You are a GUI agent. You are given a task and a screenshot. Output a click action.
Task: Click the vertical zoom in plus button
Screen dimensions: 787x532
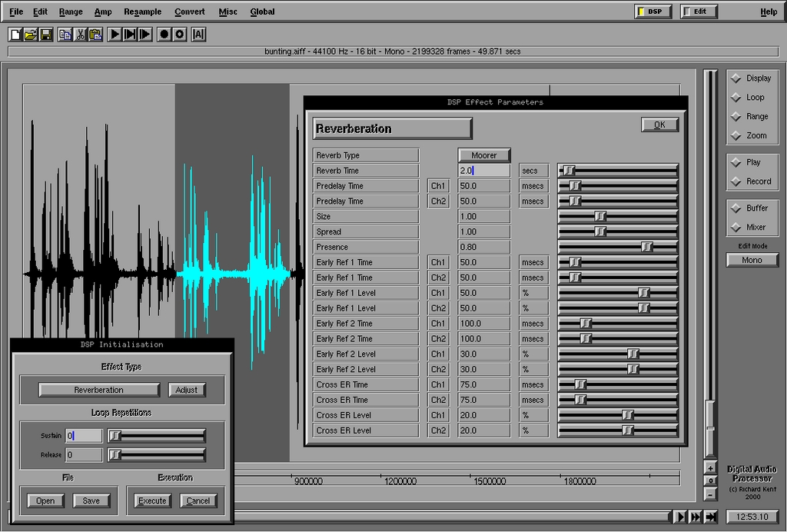[x=711, y=469]
